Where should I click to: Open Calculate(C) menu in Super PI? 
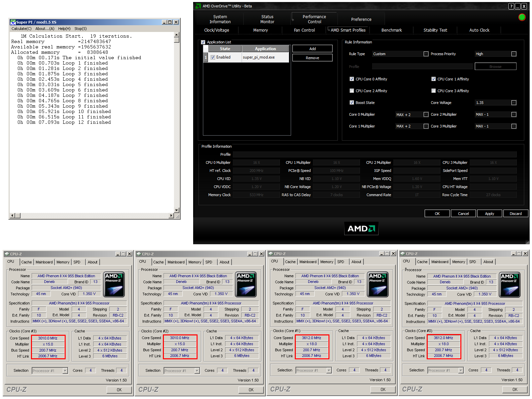pos(22,29)
